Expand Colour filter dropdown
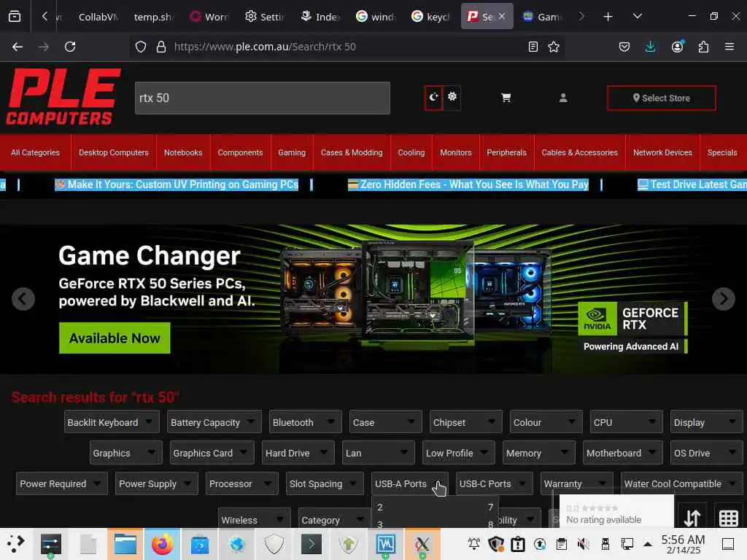The width and height of the screenshot is (747, 560). click(546, 422)
